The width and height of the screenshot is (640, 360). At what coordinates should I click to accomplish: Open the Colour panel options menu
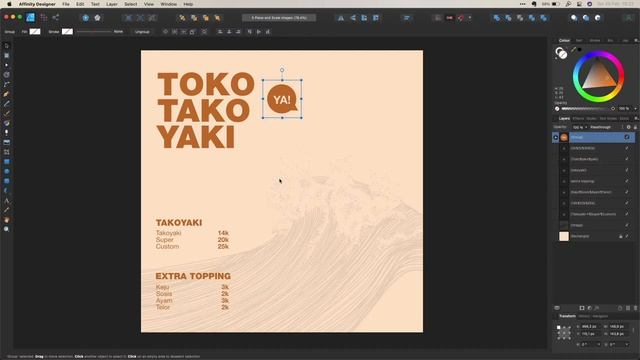[x=636, y=40]
